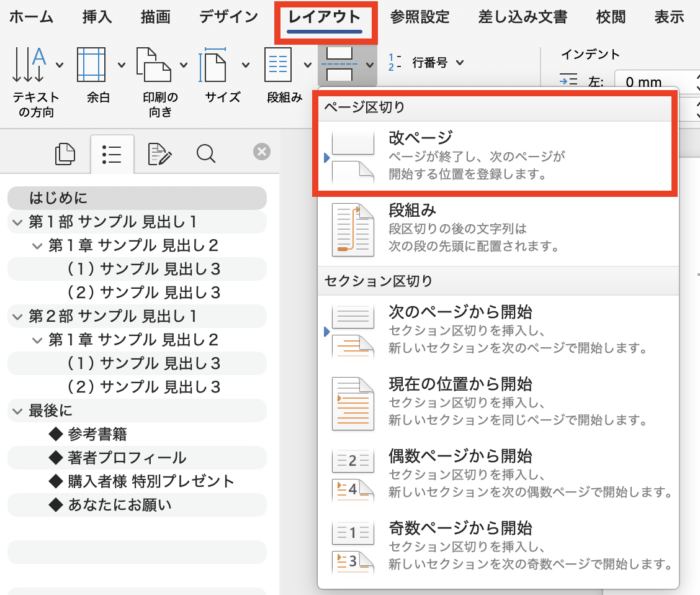Jump to はじめに heading
This screenshot has height=595, width=700.
click(138, 198)
